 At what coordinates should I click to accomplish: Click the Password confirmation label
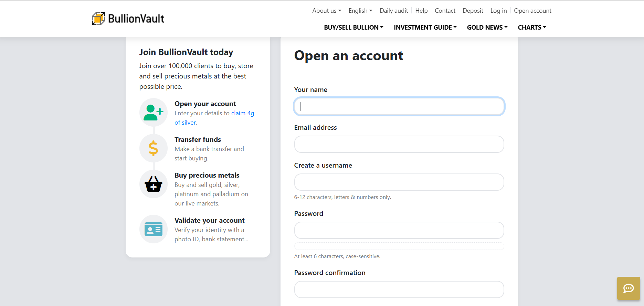point(330,273)
